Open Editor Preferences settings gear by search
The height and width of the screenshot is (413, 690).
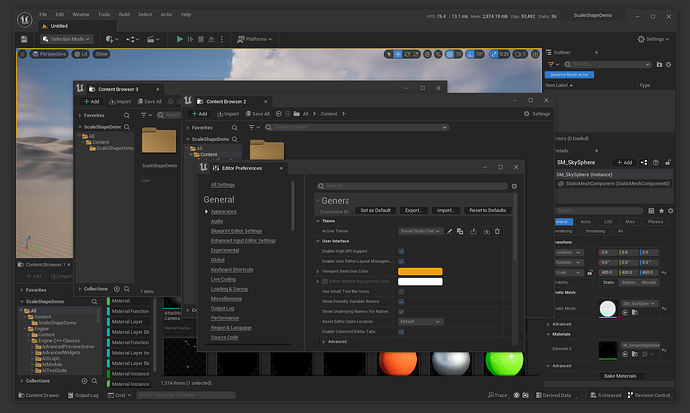point(514,186)
